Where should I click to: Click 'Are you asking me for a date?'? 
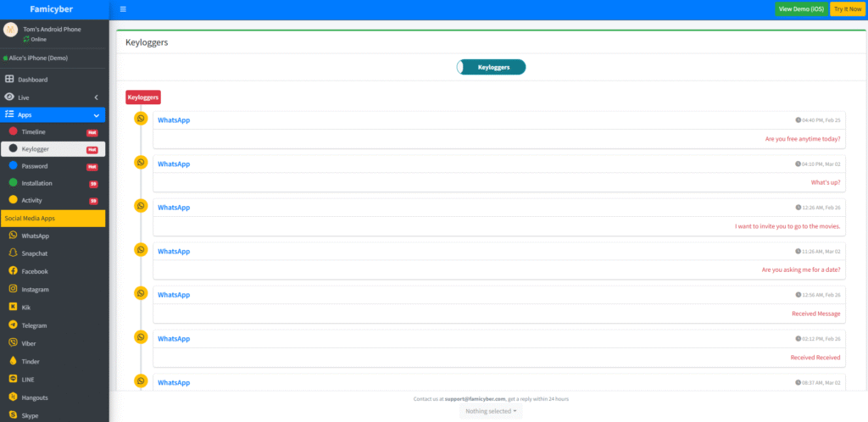click(801, 270)
